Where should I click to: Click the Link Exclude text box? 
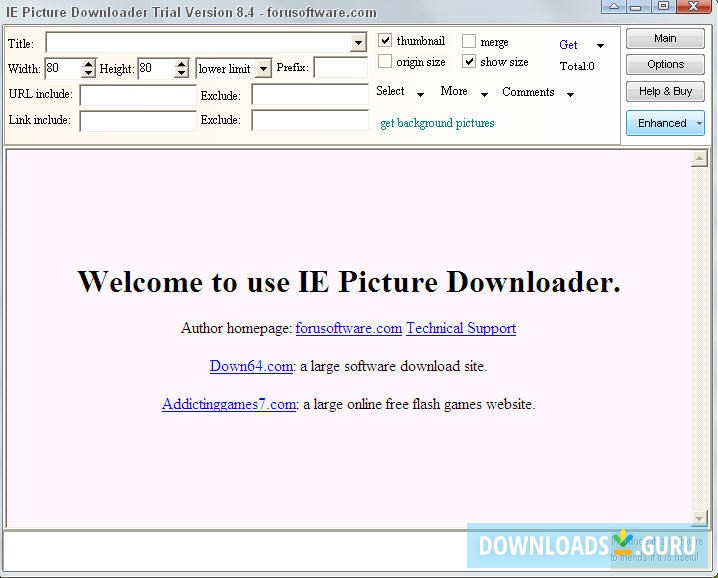pyautogui.click(x=310, y=120)
